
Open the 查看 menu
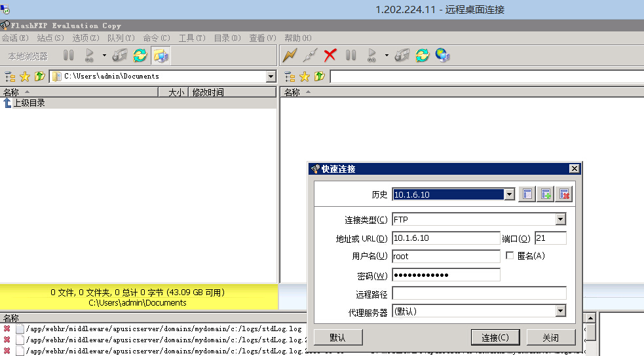pos(263,38)
